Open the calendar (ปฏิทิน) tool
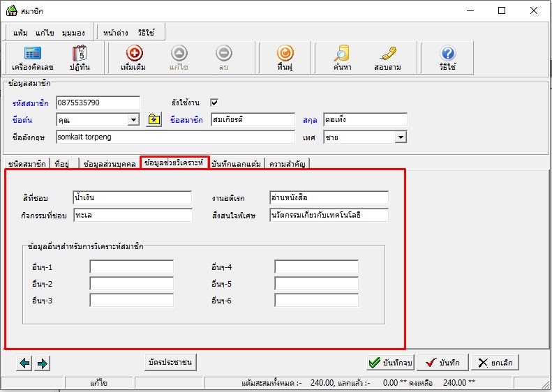This screenshot has height=392, width=552. [79, 54]
